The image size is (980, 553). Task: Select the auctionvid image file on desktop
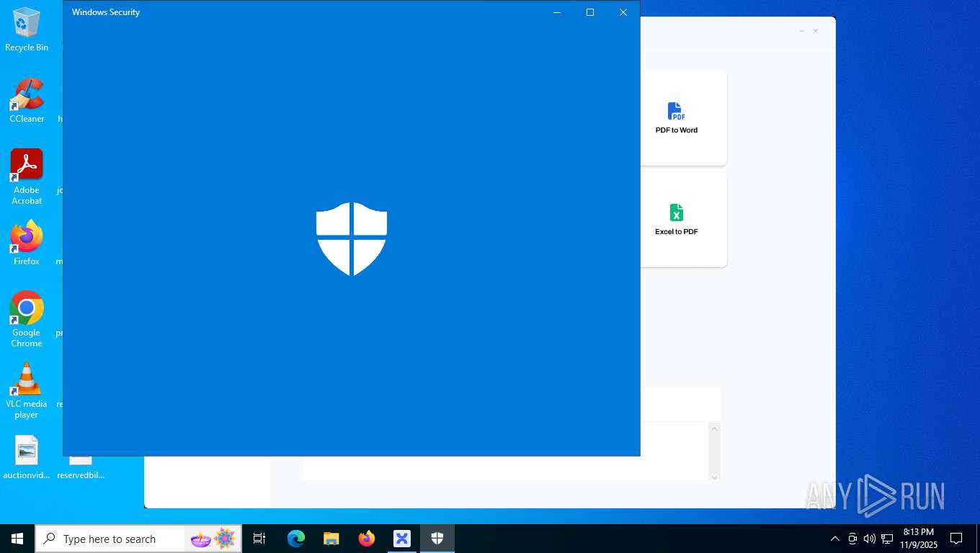click(x=27, y=457)
